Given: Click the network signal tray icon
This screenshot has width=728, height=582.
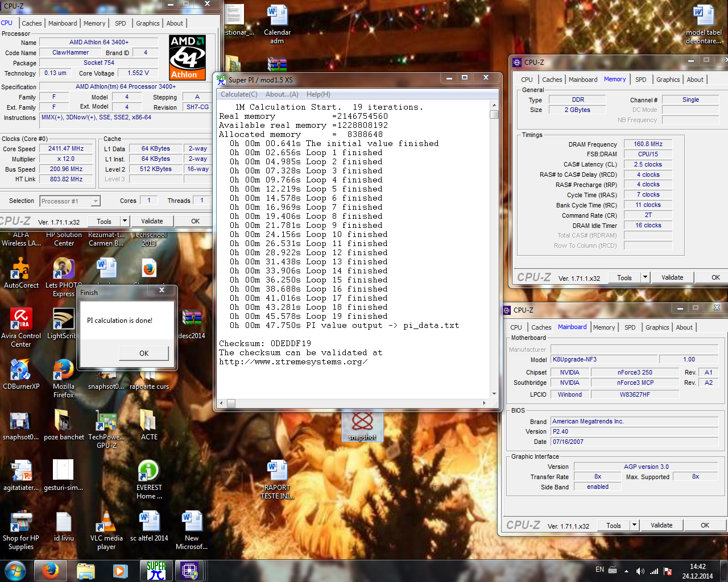Looking at the screenshot, I should [x=654, y=571].
